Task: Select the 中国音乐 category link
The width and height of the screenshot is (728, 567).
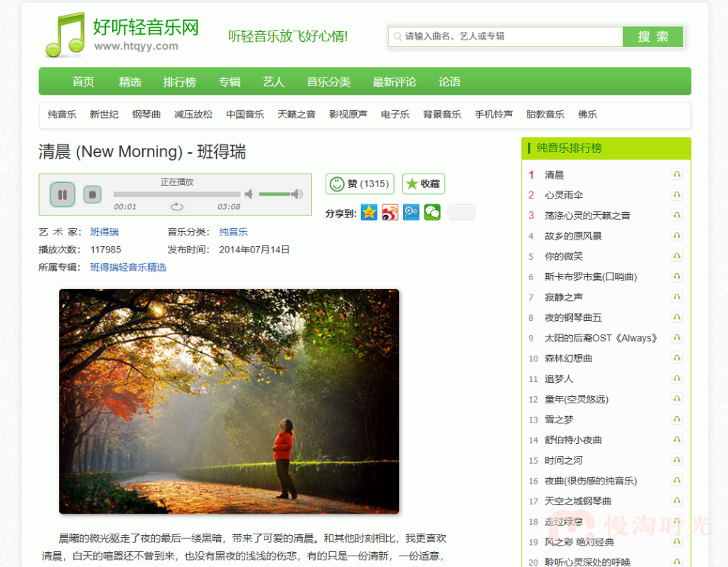Action: 245,115
